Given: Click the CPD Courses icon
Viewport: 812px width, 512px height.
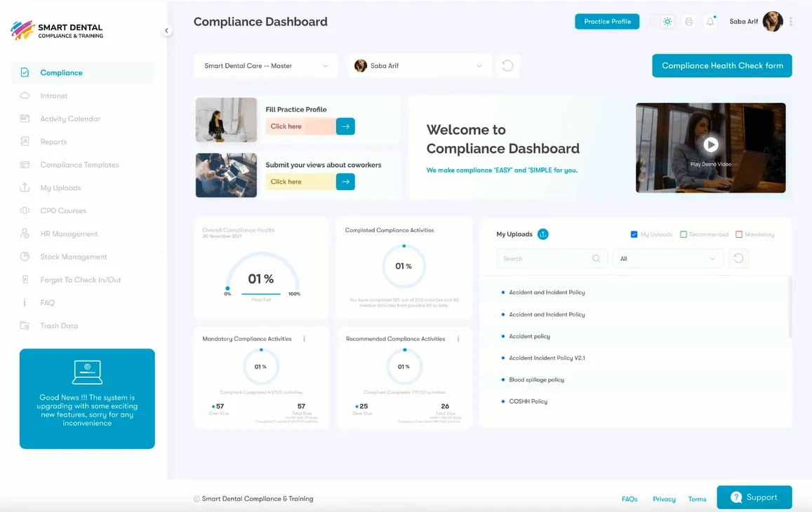Looking at the screenshot, I should pyautogui.click(x=25, y=210).
